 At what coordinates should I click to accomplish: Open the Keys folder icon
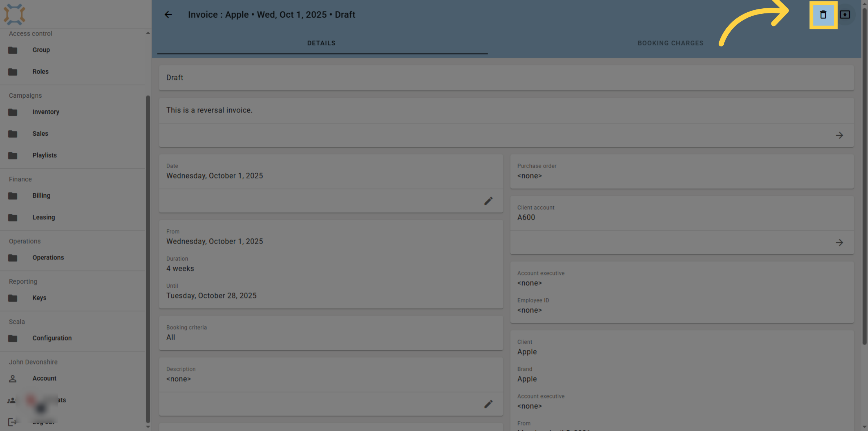point(13,298)
